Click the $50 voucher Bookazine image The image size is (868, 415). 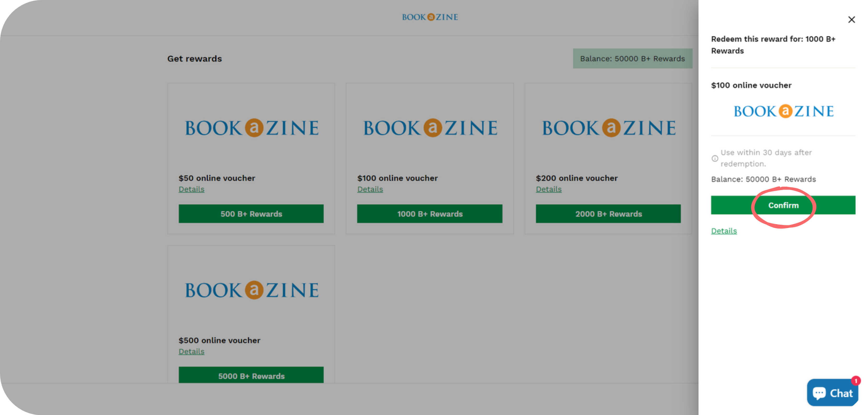(251, 128)
